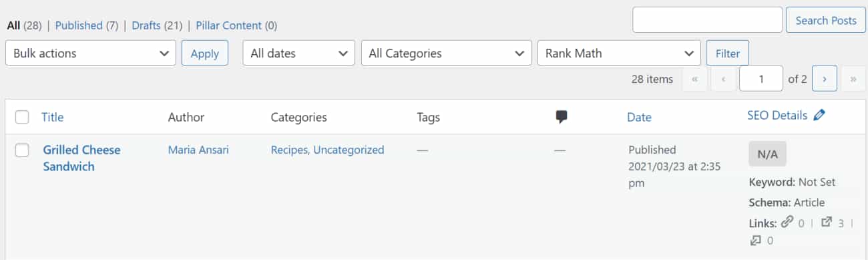Screen dimensions: 868x260
Task: Show only Published posts
Action: click(78, 25)
